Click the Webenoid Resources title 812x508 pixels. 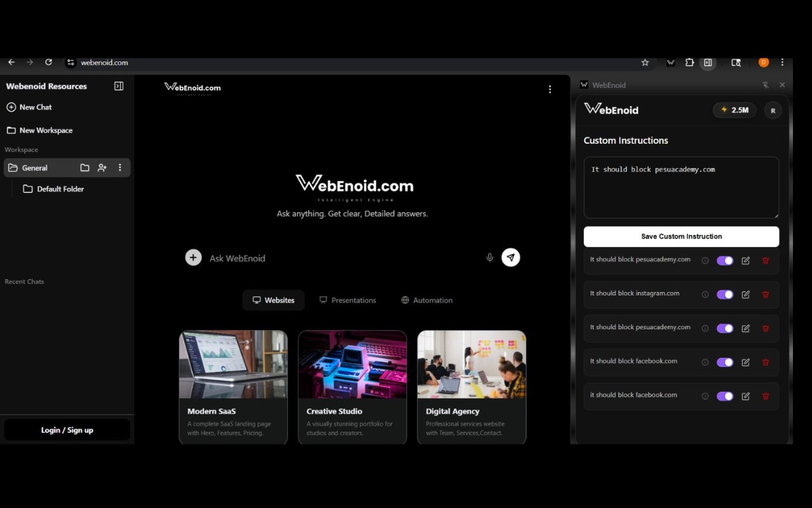click(46, 86)
